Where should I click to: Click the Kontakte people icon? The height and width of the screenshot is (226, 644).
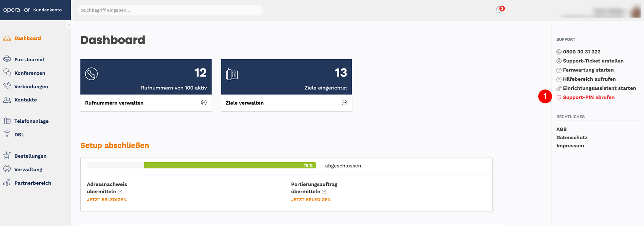click(x=7, y=100)
